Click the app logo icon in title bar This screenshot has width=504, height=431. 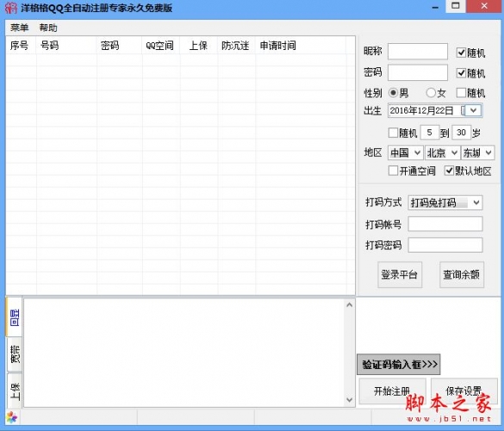click(10, 8)
